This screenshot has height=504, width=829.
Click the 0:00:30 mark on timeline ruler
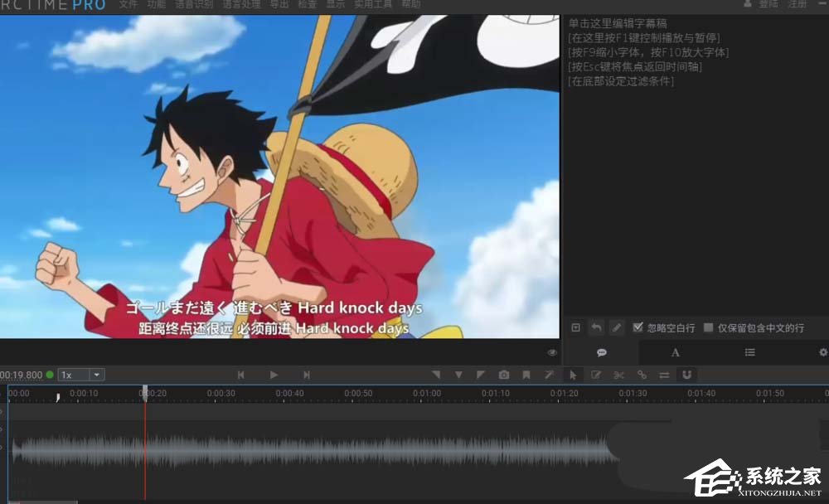click(221, 394)
